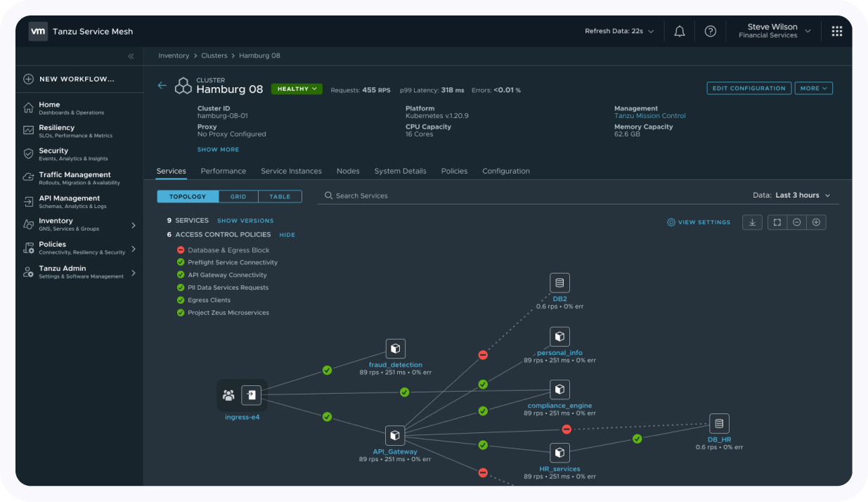Switch to Topology view

pos(188,197)
